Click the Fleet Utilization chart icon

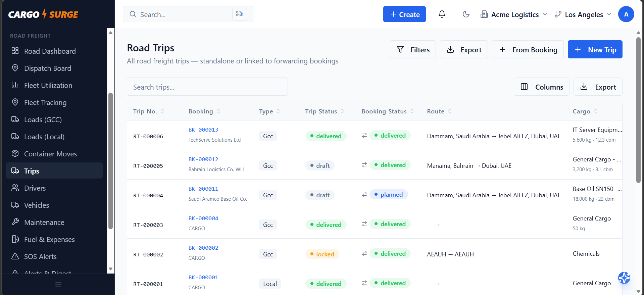[15, 85]
